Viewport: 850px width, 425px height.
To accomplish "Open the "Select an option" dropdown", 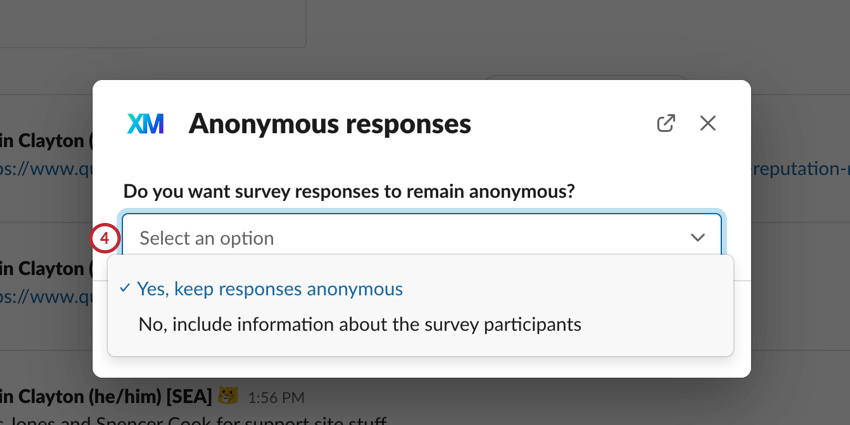I will click(420, 238).
